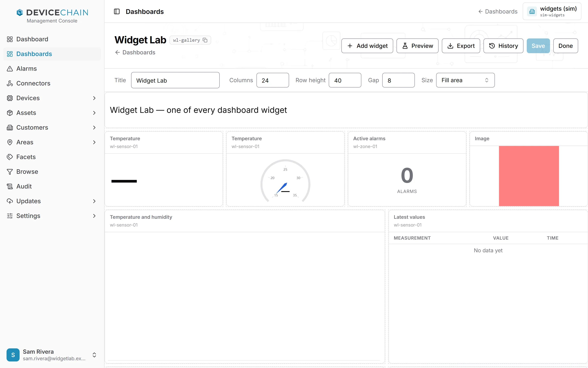Click the Sam Rivera avatar
The width and height of the screenshot is (588, 368).
pos(13,355)
